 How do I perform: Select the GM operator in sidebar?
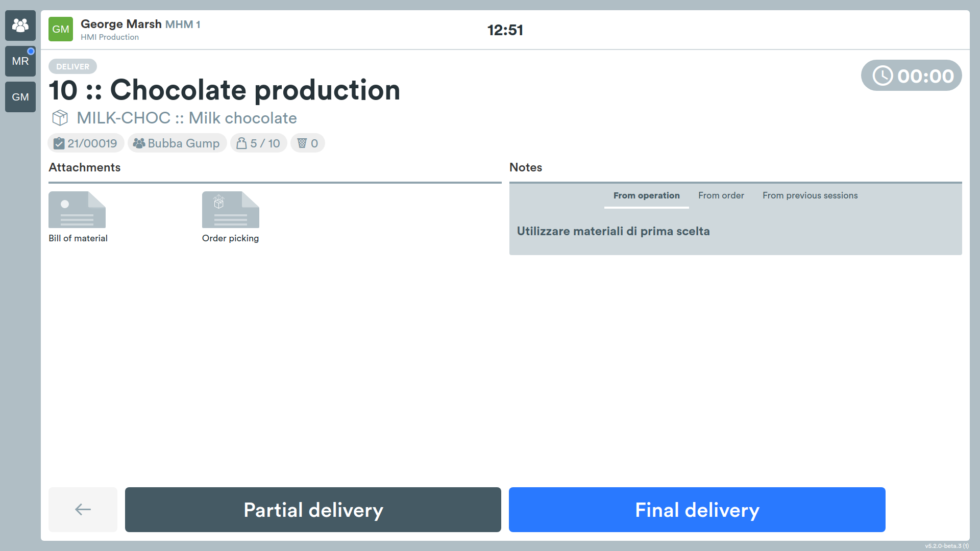20,97
